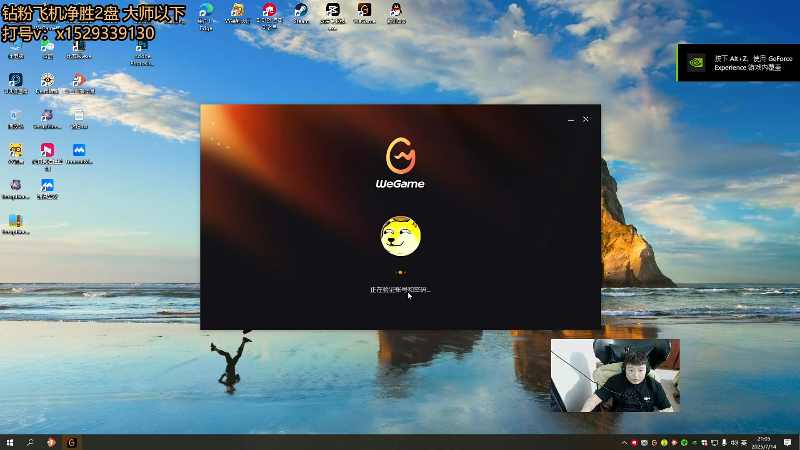Open taskbar search magnifier
This screenshot has height=450, width=800.
pyautogui.click(x=30, y=442)
